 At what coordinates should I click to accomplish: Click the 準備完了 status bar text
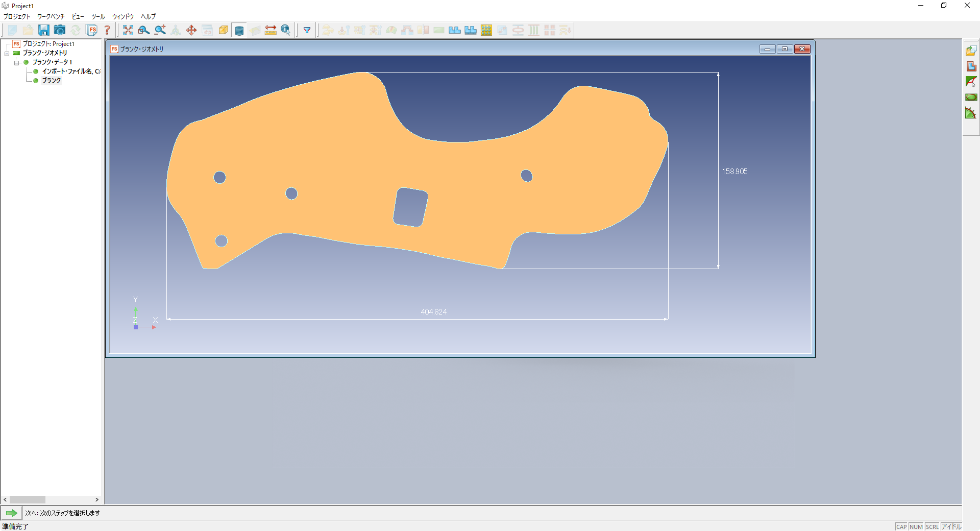click(x=15, y=526)
